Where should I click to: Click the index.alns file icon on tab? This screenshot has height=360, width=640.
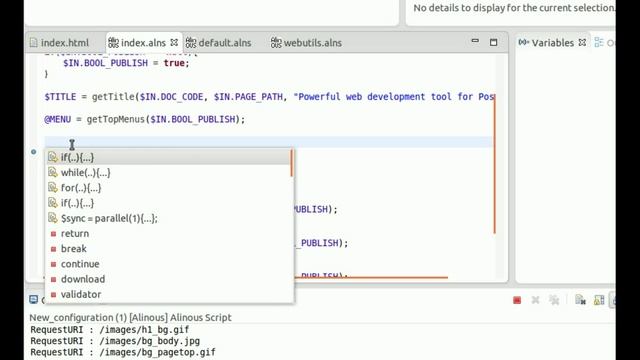[x=113, y=42]
